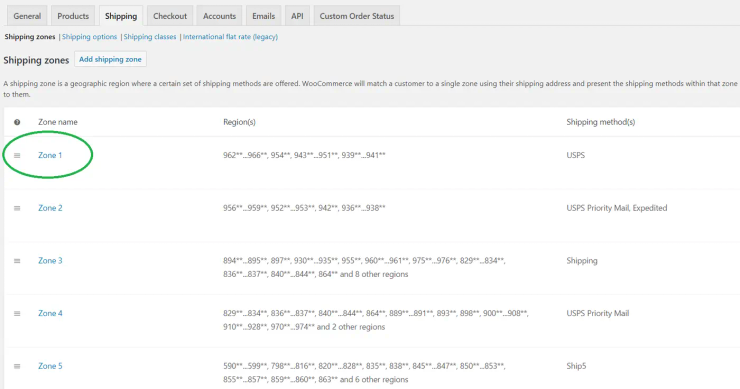Open International flat rate (legacy) link
The image size is (740, 389).
tap(230, 37)
